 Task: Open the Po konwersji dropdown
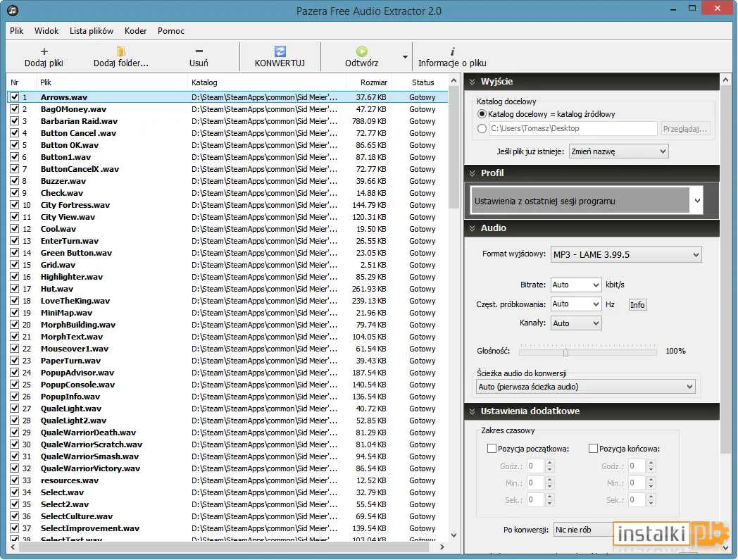pyautogui.click(x=584, y=530)
